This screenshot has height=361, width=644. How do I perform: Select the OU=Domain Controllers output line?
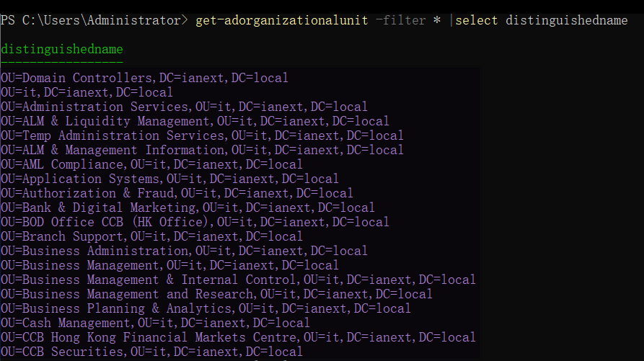click(144, 78)
